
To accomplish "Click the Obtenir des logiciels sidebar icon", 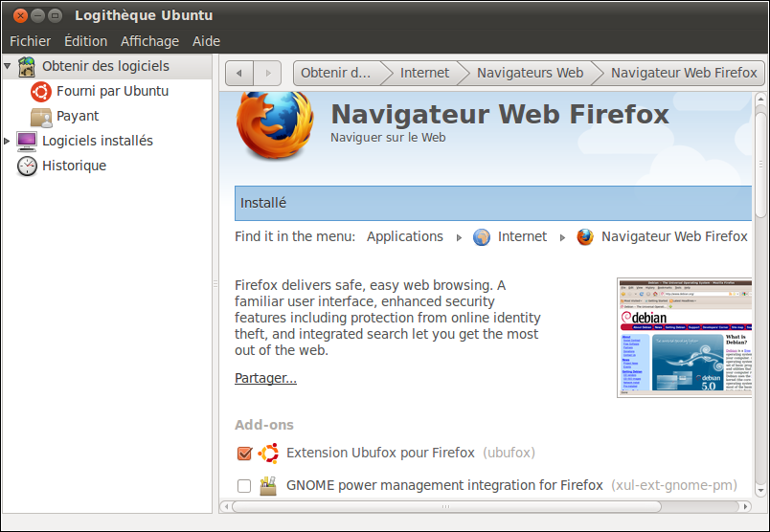I will (27, 67).
